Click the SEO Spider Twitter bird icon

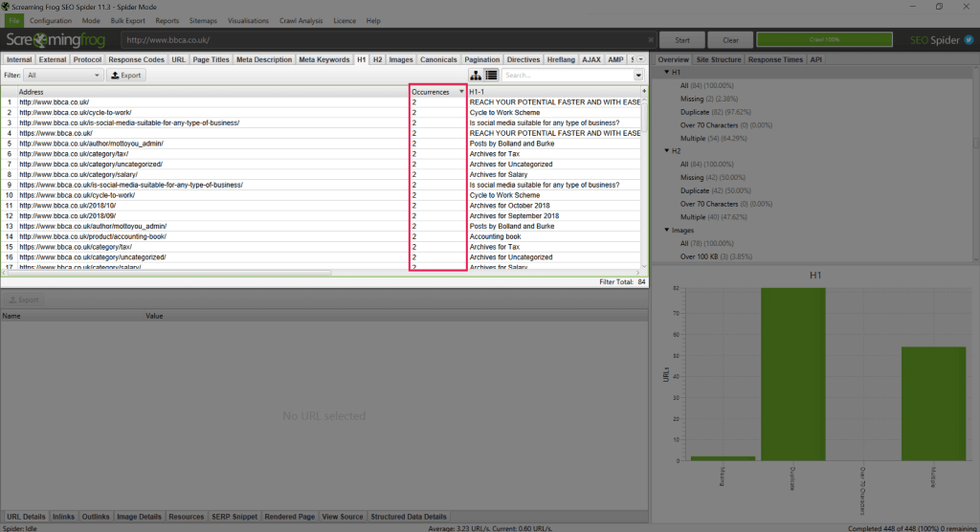(x=969, y=40)
